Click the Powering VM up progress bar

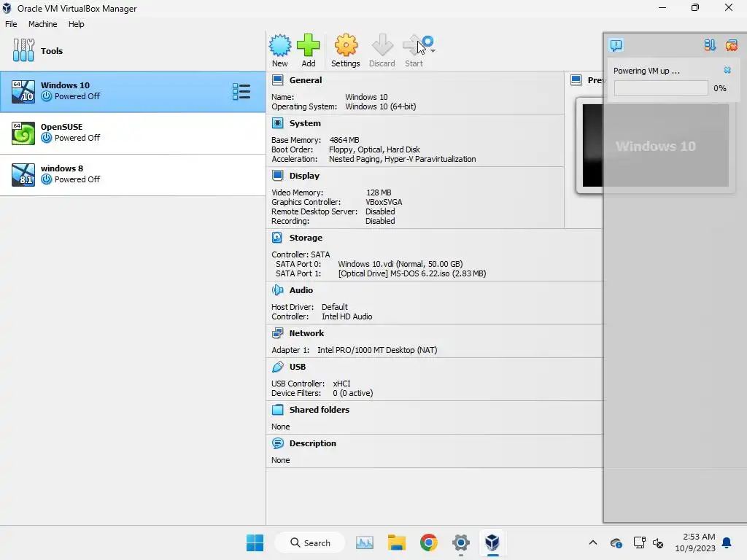click(x=661, y=88)
